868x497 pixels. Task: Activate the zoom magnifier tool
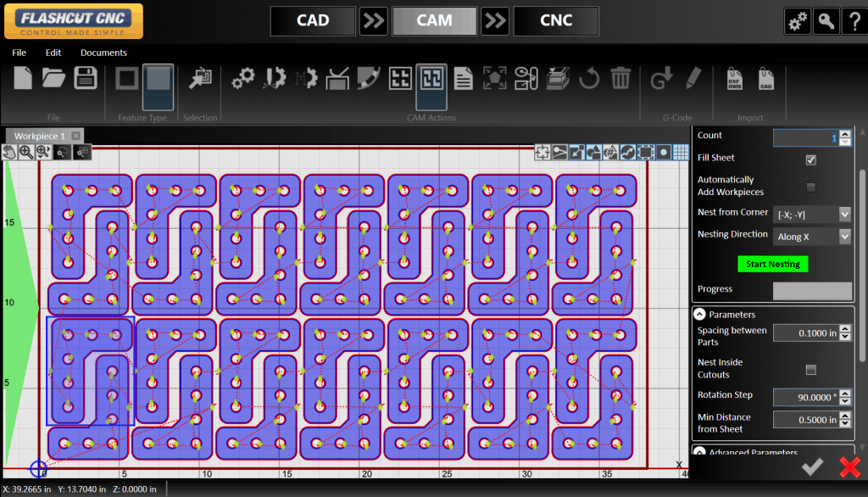[x=26, y=152]
